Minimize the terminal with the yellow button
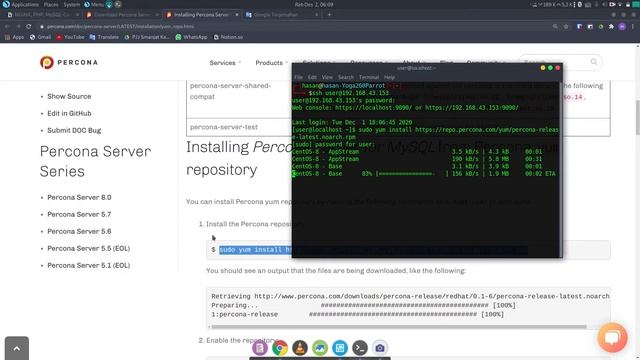Image resolution: width=640 pixels, height=360 pixels. pos(543,68)
